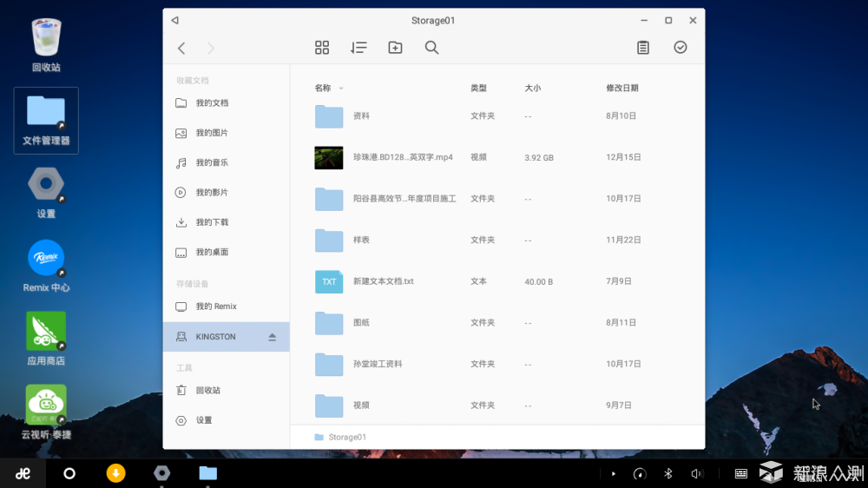Viewport: 868px width, 488px height.
Task: Open Remix 中心 desktop shortcut
Action: [46, 267]
